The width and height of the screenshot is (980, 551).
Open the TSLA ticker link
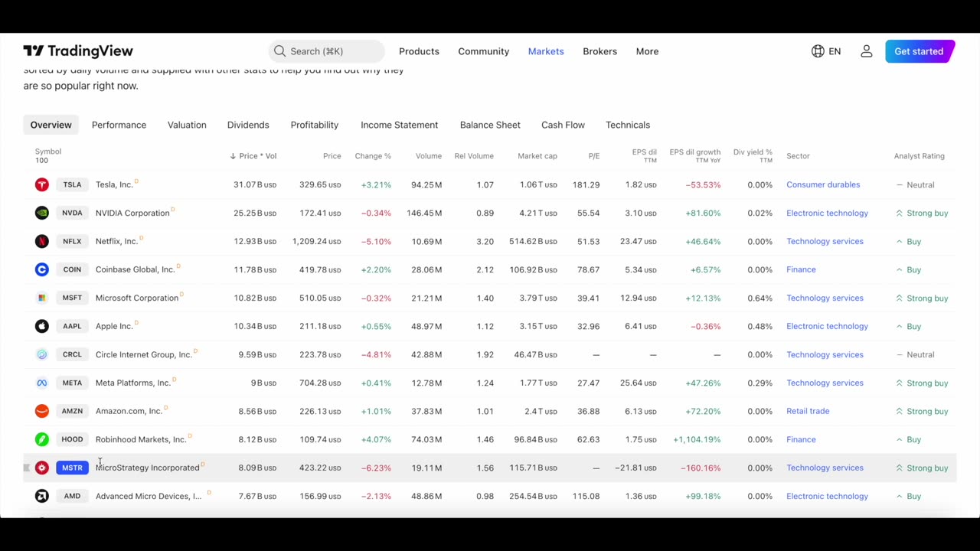point(72,184)
